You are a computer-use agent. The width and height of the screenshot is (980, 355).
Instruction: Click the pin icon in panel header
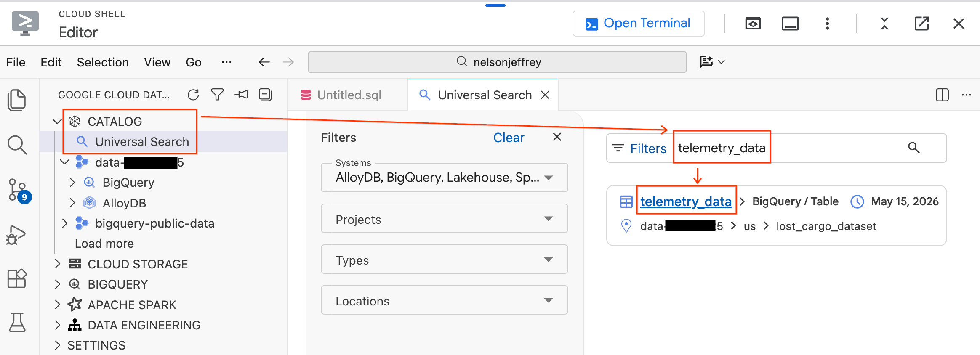[x=241, y=95]
